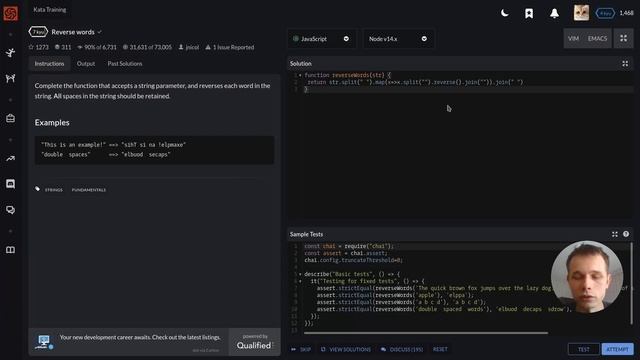Image resolution: width=640 pixels, height=360 pixels.
Task: Click the Examples heading
Action: (52, 122)
